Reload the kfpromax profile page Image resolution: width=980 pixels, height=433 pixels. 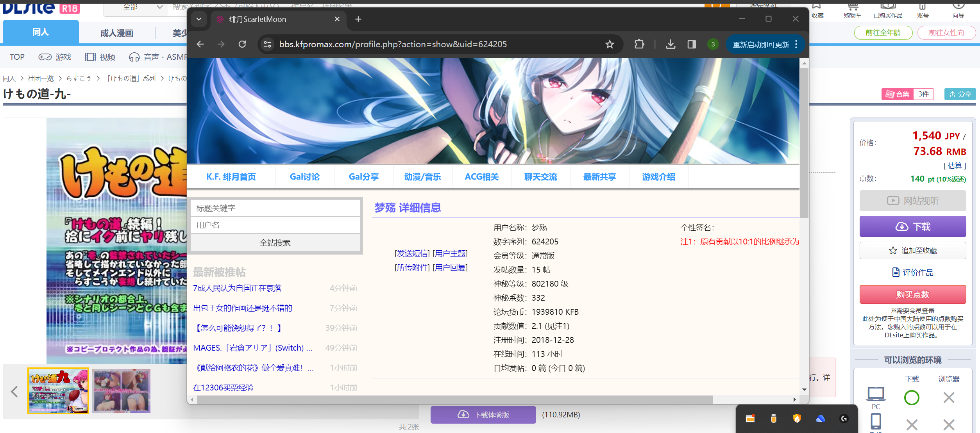(x=242, y=44)
